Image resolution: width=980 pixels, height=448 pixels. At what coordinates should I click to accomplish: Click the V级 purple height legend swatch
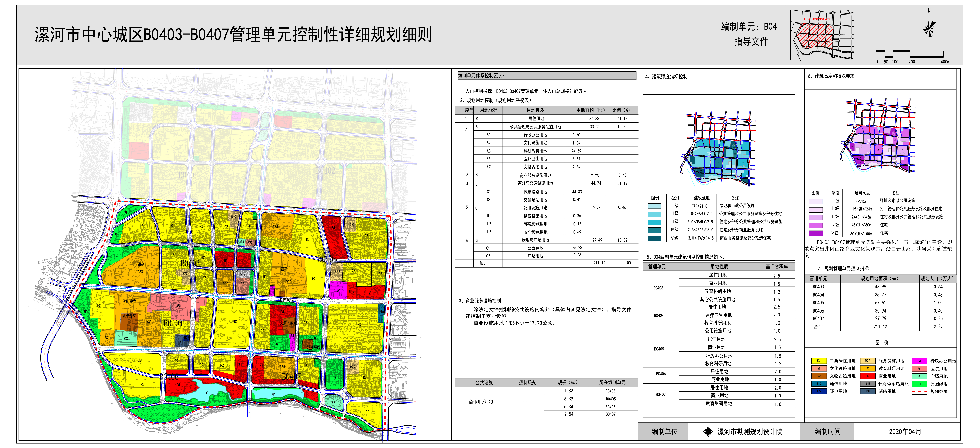pyautogui.click(x=816, y=233)
